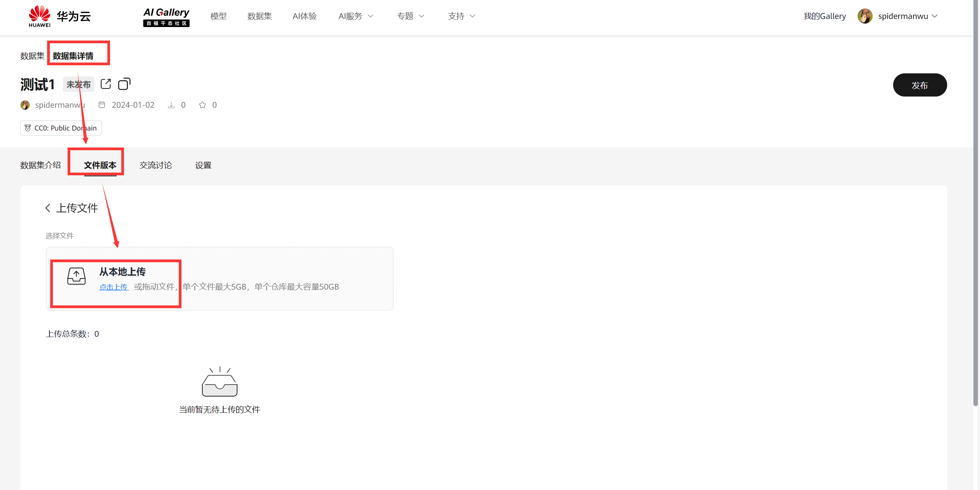Click the CC0: Public Domain license tag
This screenshot has width=980, height=490.
[61, 128]
